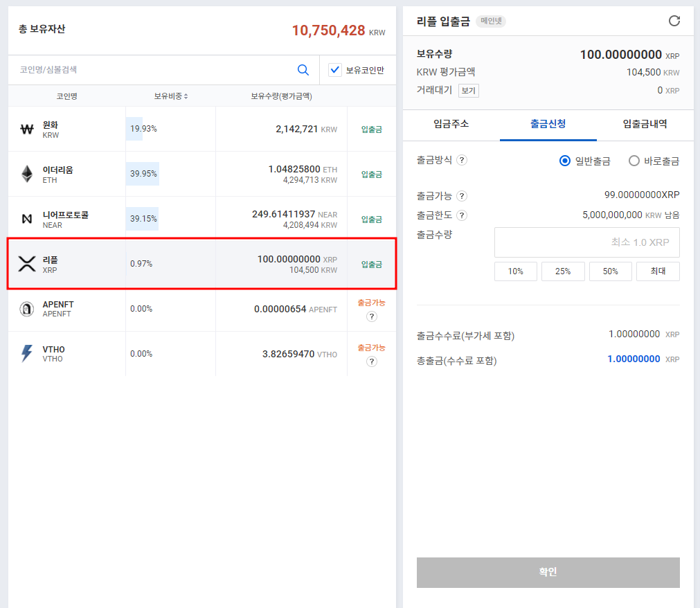
Task: Sort by the 보유비중 column header
Action: [x=171, y=96]
